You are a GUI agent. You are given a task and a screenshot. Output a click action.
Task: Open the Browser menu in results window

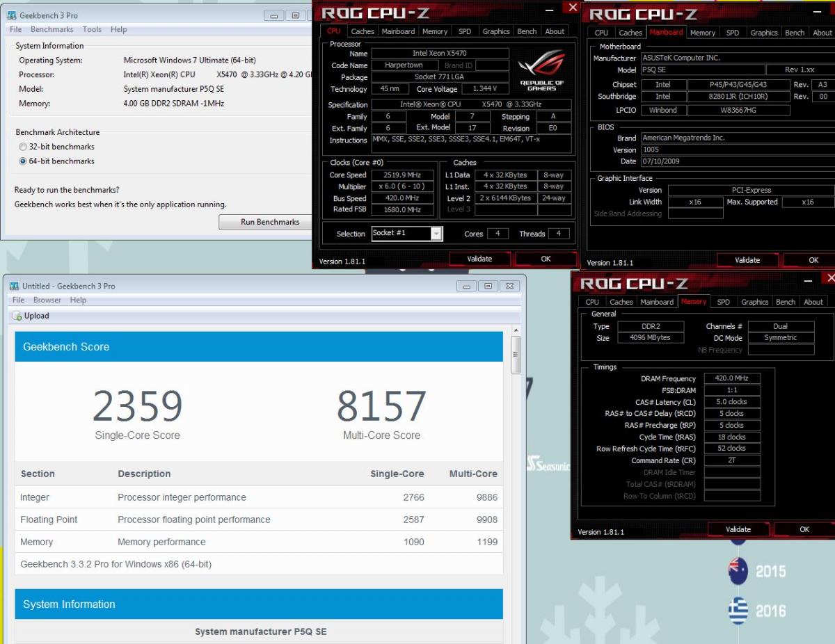pyautogui.click(x=47, y=300)
